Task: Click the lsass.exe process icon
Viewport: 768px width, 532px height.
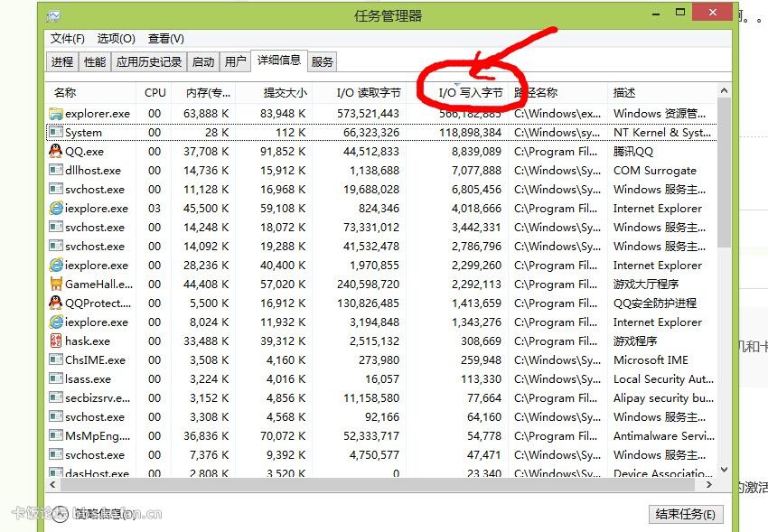Action: pyautogui.click(x=56, y=378)
